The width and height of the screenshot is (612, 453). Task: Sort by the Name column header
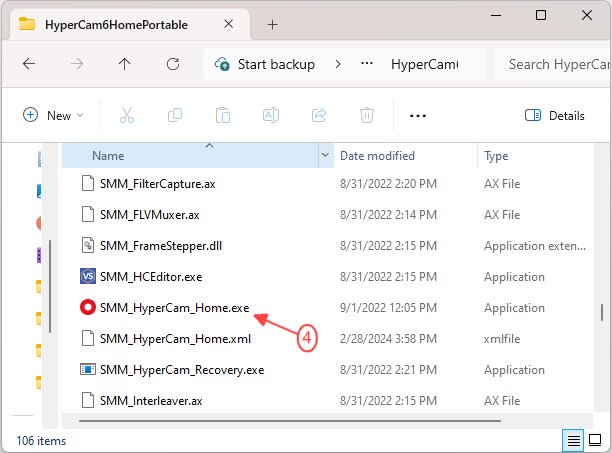(x=190, y=156)
